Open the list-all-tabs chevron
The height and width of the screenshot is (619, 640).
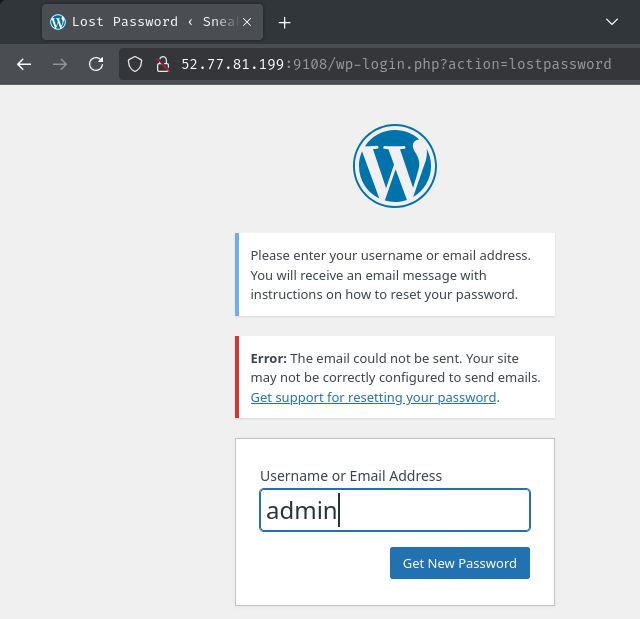(611, 22)
